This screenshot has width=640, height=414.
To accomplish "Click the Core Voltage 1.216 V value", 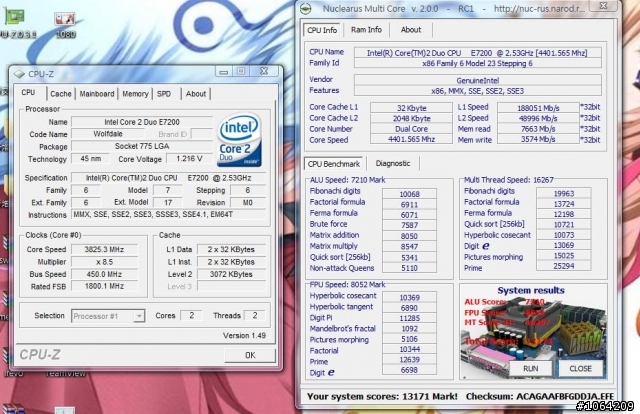I will (x=189, y=158).
